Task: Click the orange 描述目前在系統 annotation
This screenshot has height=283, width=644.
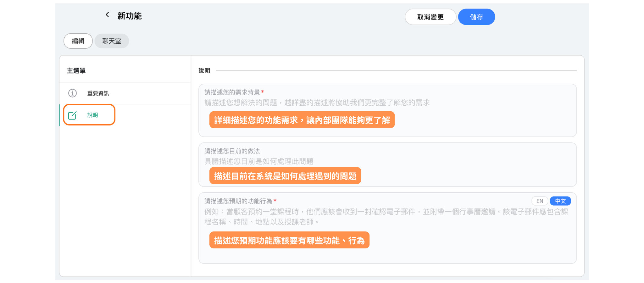Action: pos(285,176)
